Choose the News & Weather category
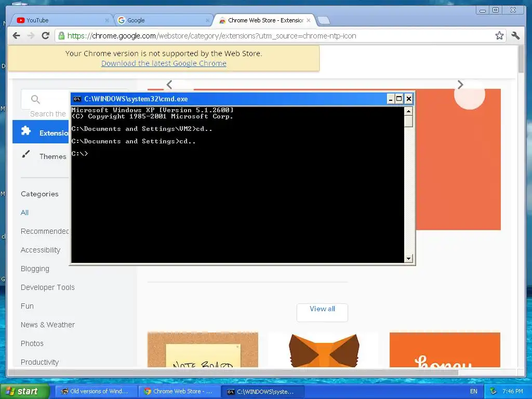Viewport: 532px width, 399px height. (47, 325)
